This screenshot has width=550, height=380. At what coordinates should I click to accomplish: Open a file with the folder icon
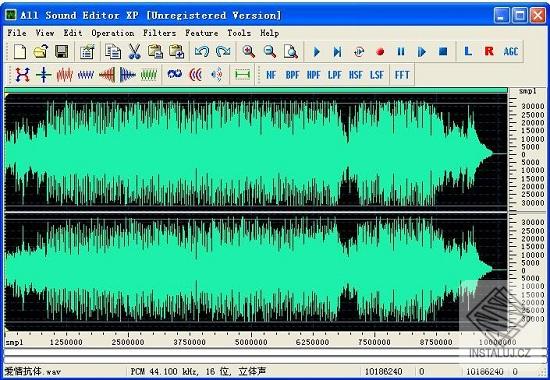[x=41, y=52]
